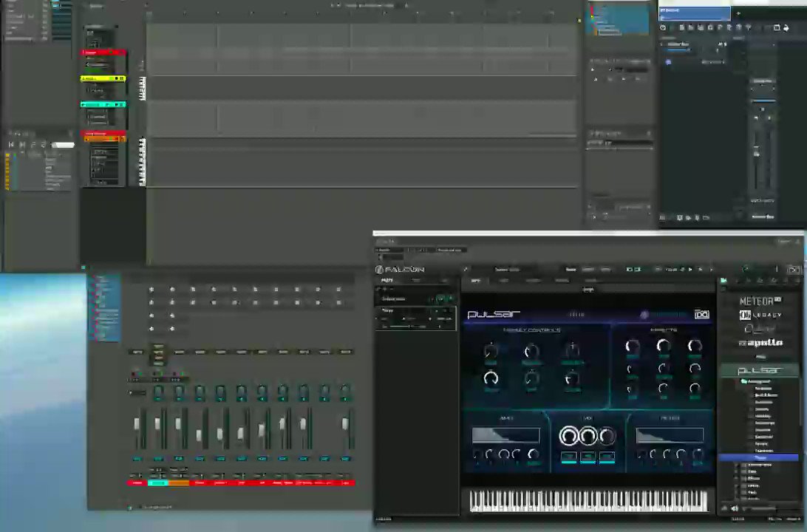Click the bright bottom-left macro knob in Pulsar
This screenshot has height=532, width=807.
[491, 378]
